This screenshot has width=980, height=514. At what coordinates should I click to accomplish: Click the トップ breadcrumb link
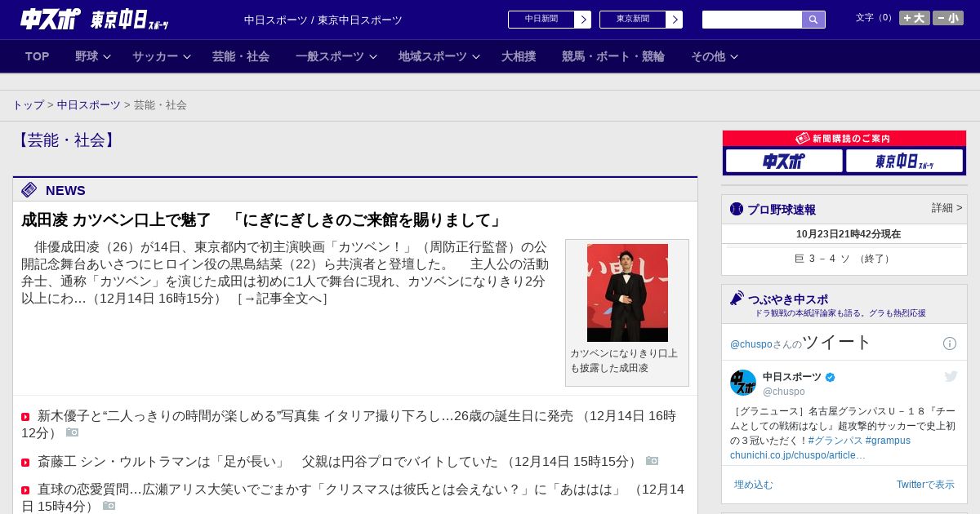(29, 105)
